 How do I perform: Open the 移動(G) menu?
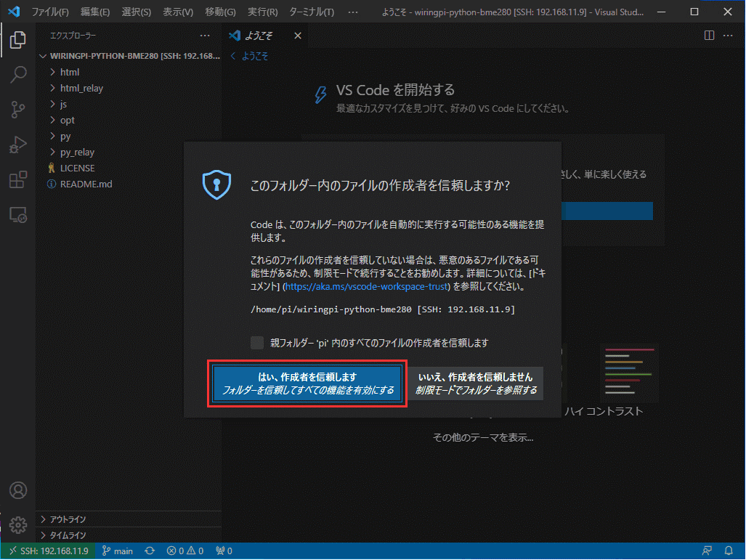click(x=220, y=12)
